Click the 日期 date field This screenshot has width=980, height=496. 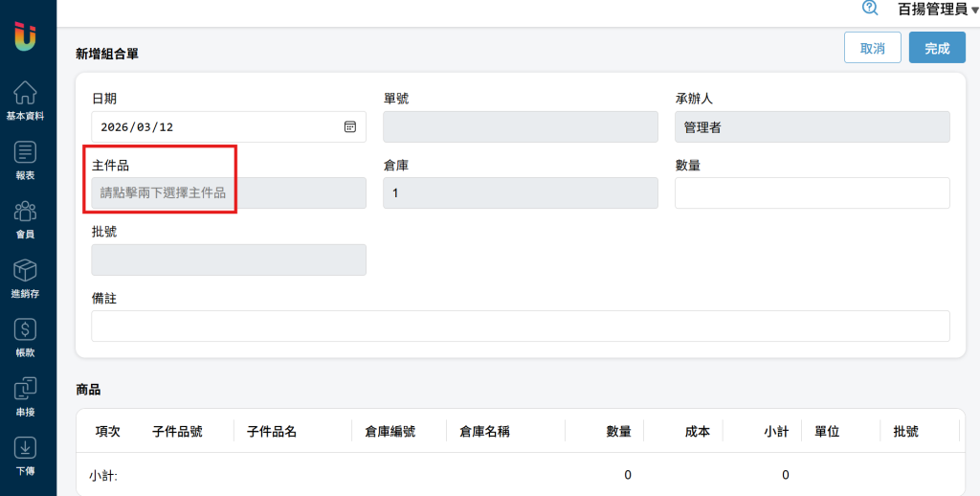tap(215, 126)
